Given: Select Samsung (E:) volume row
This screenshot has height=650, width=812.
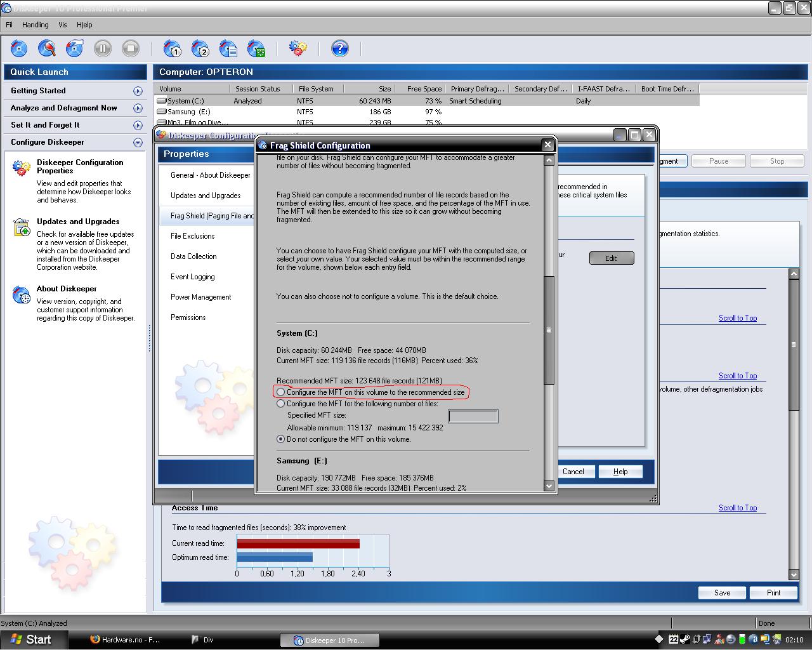Looking at the screenshot, I should pos(426,112).
